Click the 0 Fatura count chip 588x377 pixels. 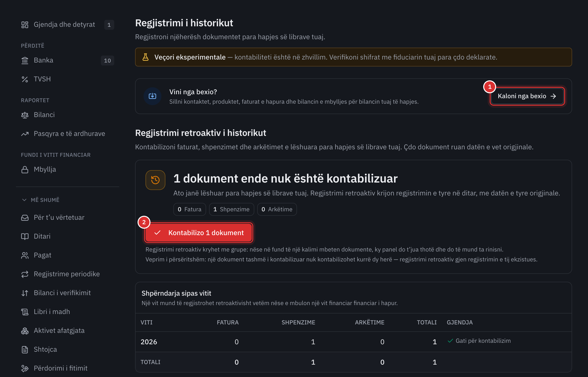(190, 209)
